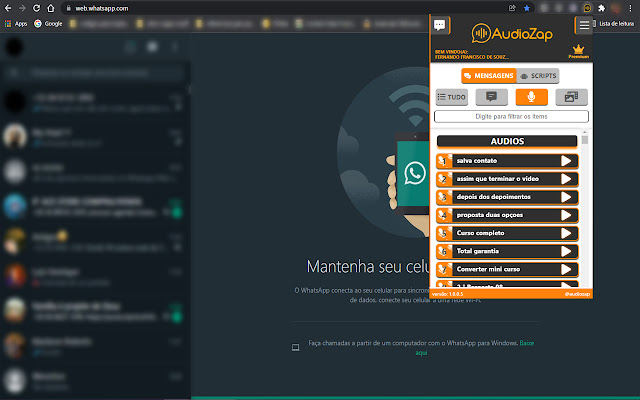The height and width of the screenshot is (400, 640).
Task: Select the 'salva contato' audio entry
Action: [507, 161]
